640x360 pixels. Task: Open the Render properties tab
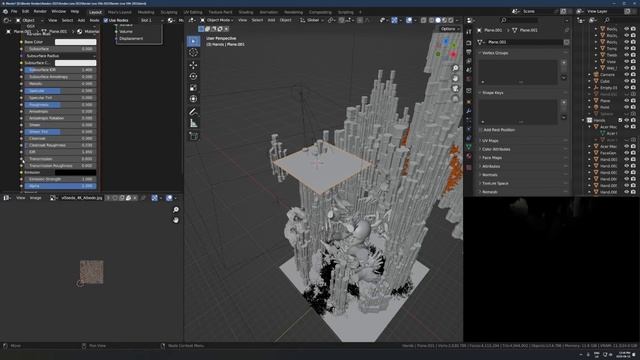click(x=469, y=43)
